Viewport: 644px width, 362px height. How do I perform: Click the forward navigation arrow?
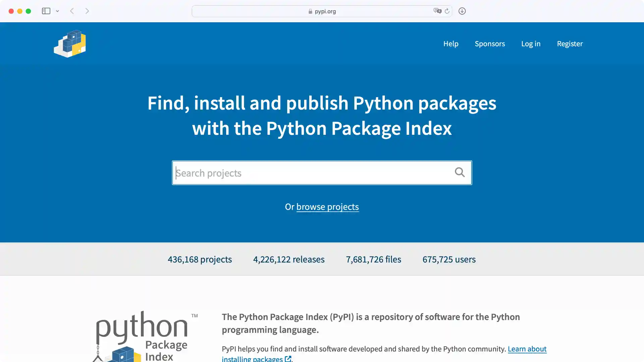pyautogui.click(x=87, y=11)
